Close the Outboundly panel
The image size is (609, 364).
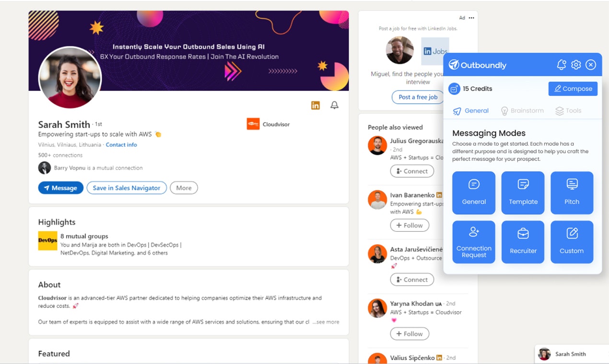[x=591, y=65]
